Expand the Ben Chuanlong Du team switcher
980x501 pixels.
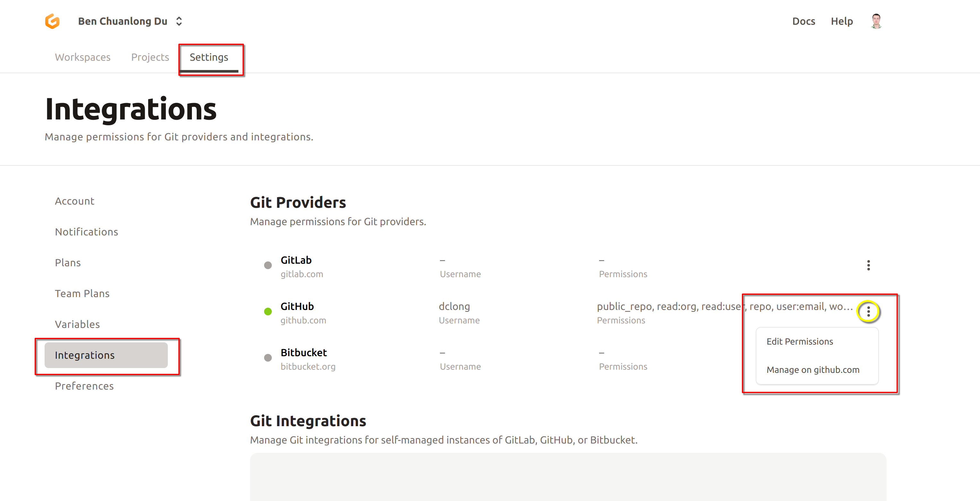[x=130, y=21]
